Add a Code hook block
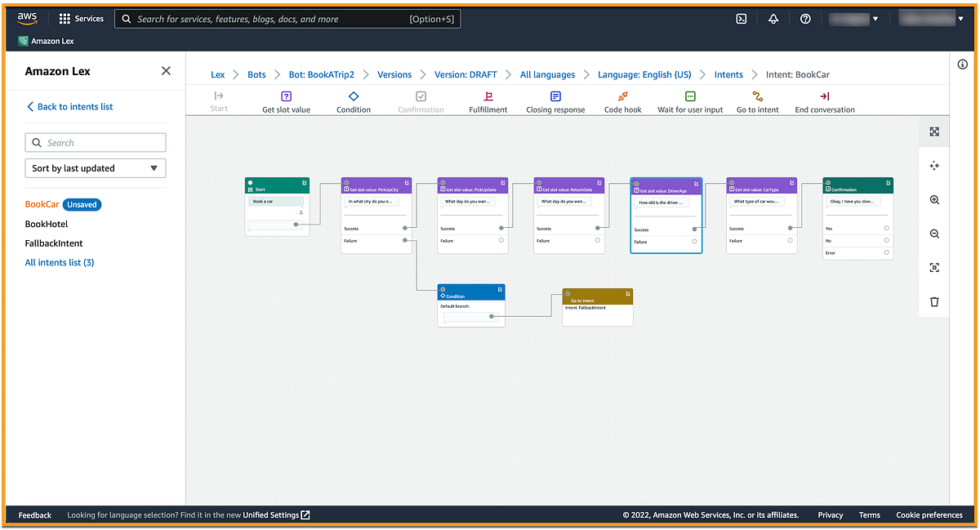Image resolution: width=980 pixels, height=530 pixels. click(x=622, y=102)
